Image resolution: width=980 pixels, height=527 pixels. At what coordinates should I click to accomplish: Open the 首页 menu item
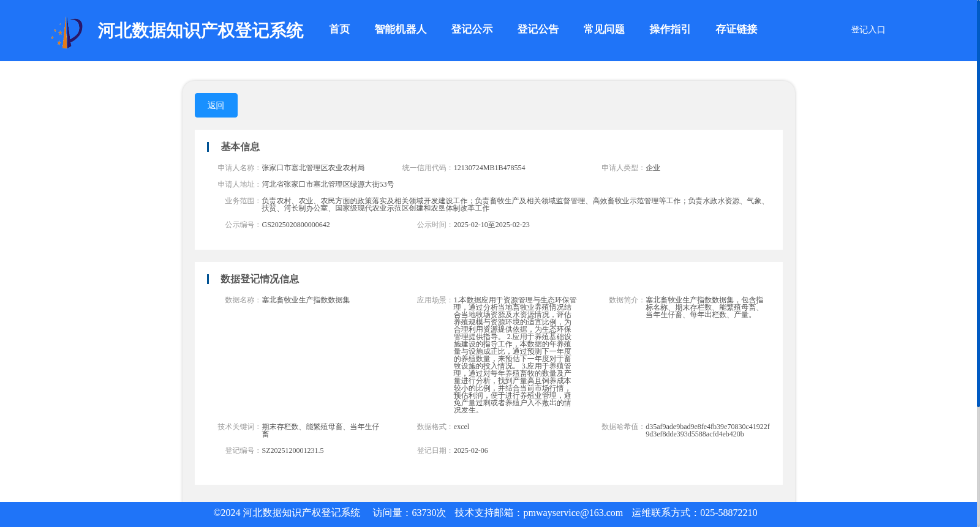pos(339,29)
